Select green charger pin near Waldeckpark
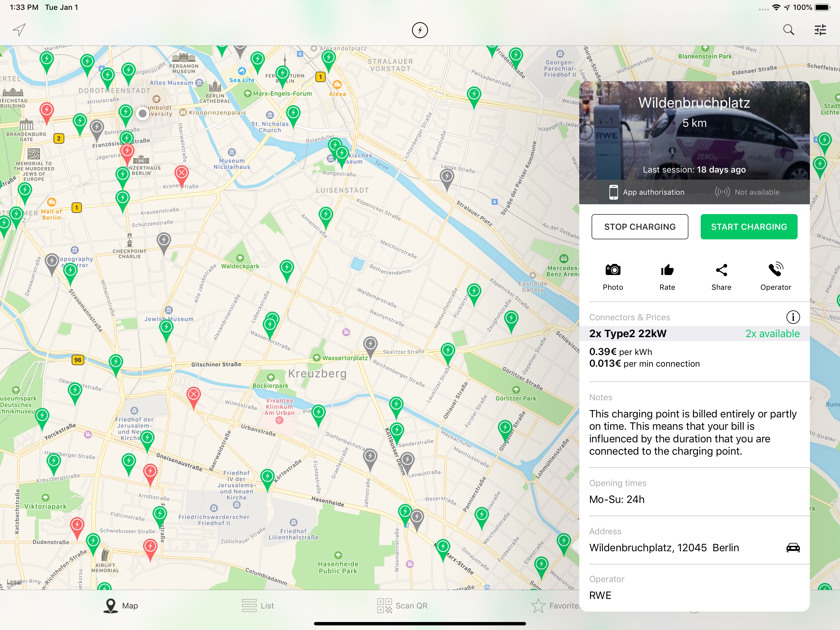Screen dimensions: 840x630 (287, 270)
